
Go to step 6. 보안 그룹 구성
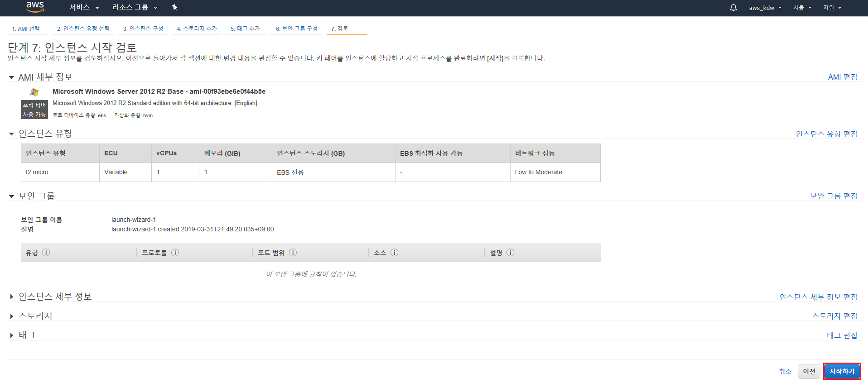click(x=297, y=29)
